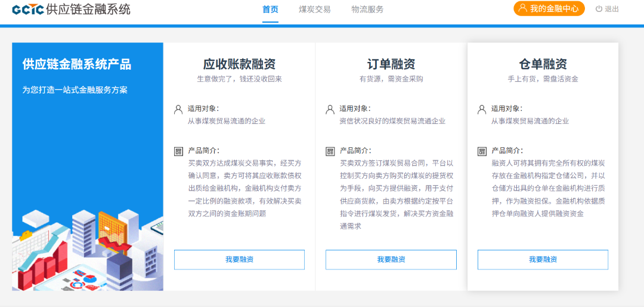Click the 供应链金融系统产品 banner heading
Screen dimensions: 644x307
pyautogui.click(x=76, y=64)
